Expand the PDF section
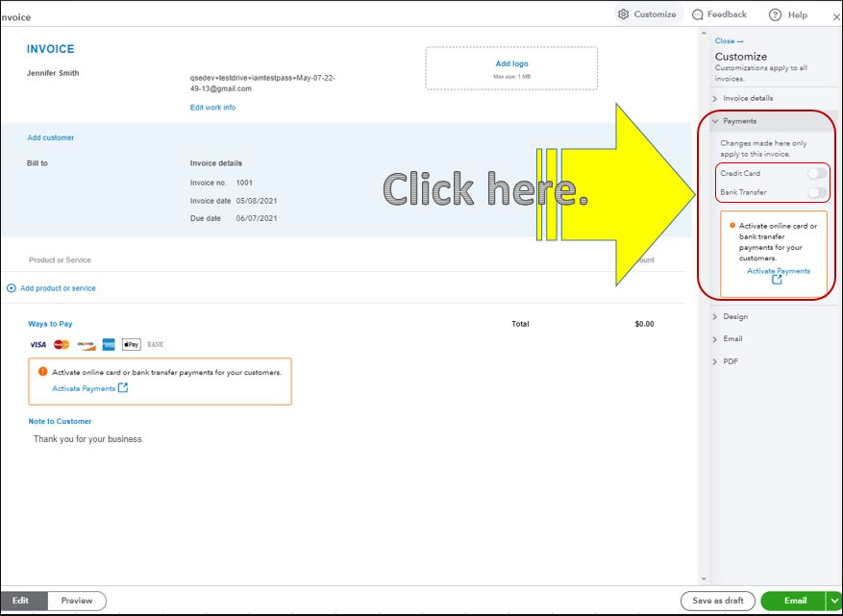Image resolution: width=843 pixels, height=616 pixels. pyautogui.click(x=773, y=361)
